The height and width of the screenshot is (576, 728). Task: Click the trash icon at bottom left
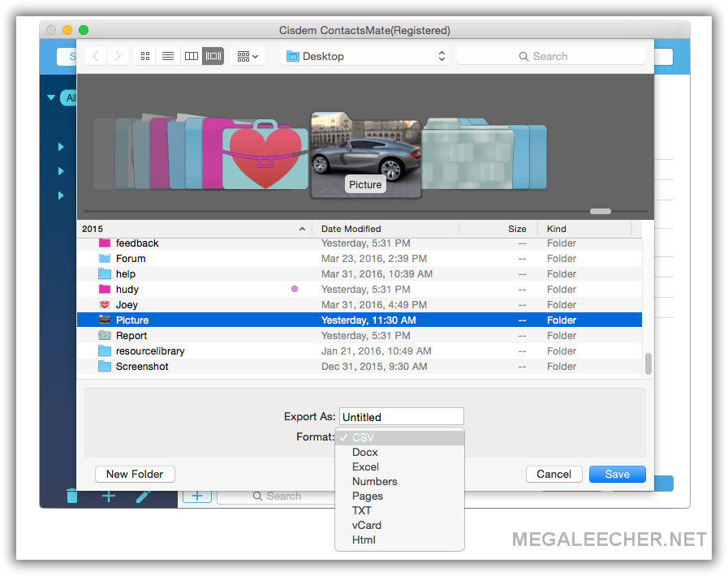pyautogui.click(x=72, y=496)
